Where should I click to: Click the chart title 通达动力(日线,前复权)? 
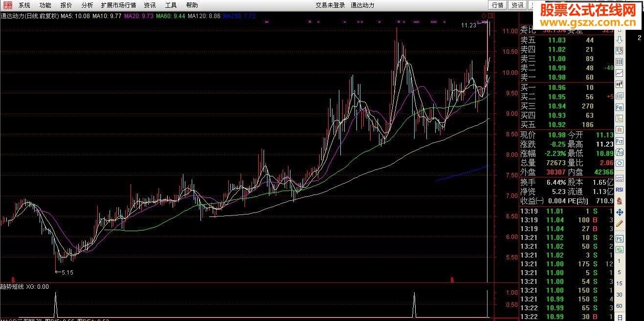click(30, 16)
